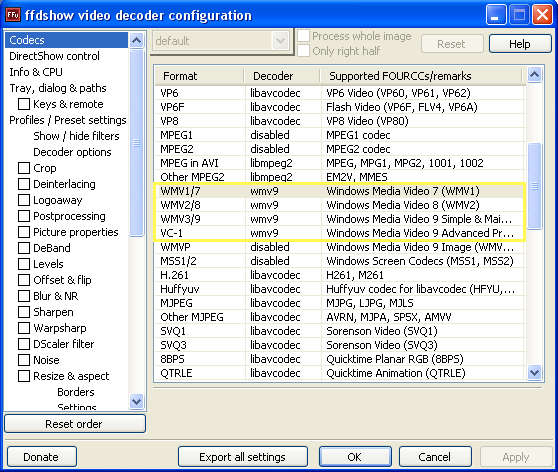Select the H.261 format row

click(340, 275)
